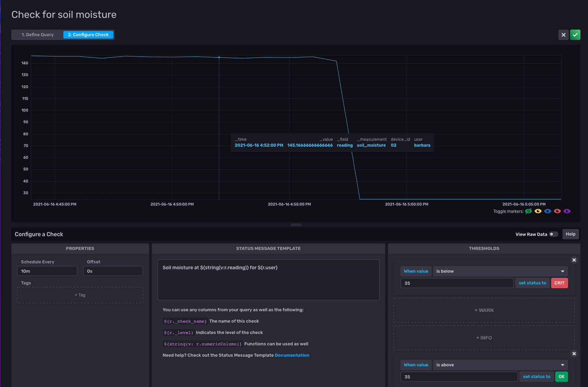Select the Configure Check tab
Image resolution: width=588 pixels, height=387 pixels.
(x=88, y=35)
